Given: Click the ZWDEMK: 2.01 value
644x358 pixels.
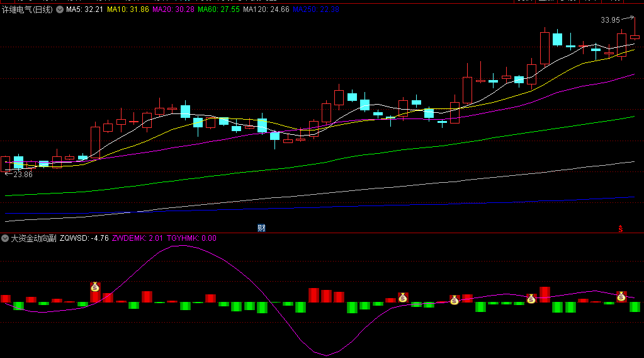Looking at the screenshot, I should pyautogui.click(x=138, y=238).
